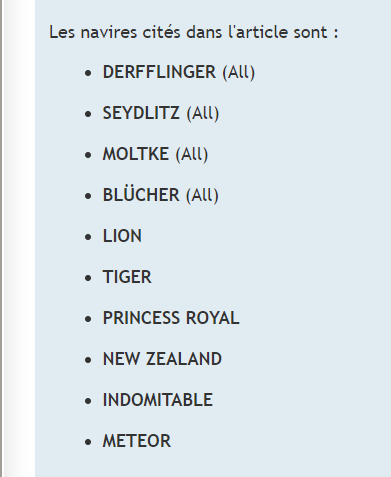This screenshot has height=477, width=391.
Task: Click the (All) label after BLÜCHER
Action: click(202, 195)
